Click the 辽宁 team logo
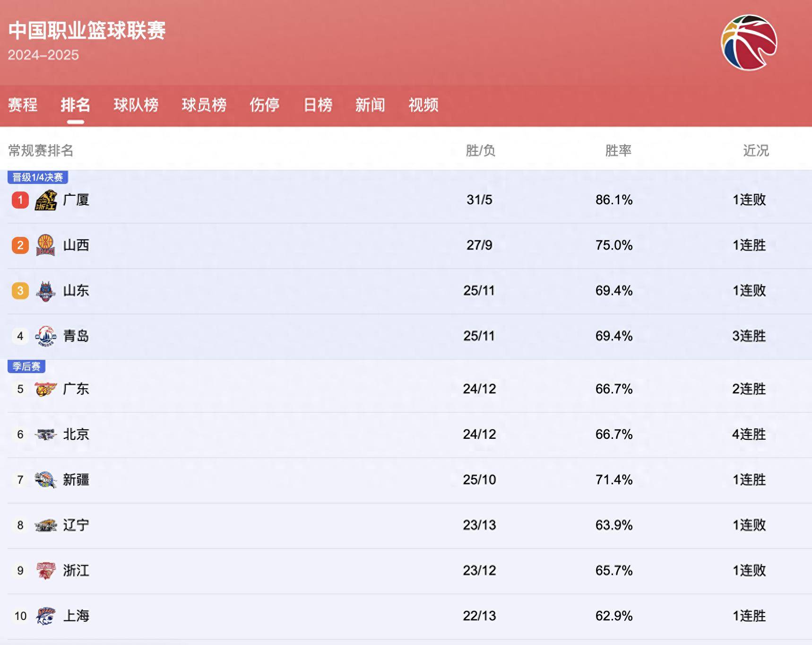Viewport: 812px width, 645px height. click(x=46, y=525)
